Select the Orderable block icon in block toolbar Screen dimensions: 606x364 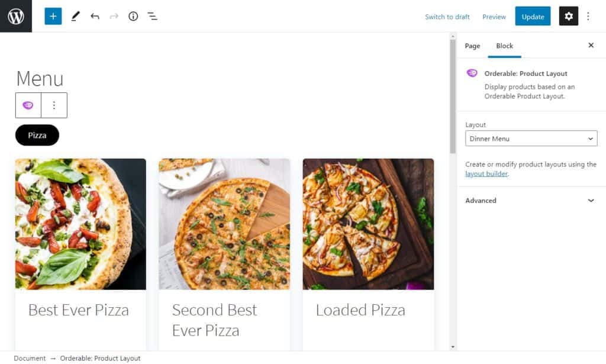point(28,104)
